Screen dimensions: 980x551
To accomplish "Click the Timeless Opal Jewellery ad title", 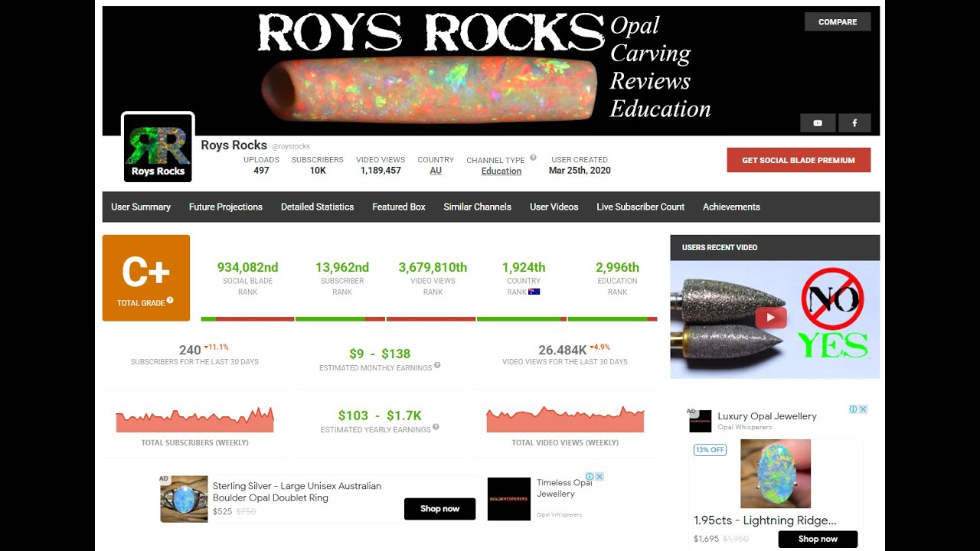I will 564,488.
